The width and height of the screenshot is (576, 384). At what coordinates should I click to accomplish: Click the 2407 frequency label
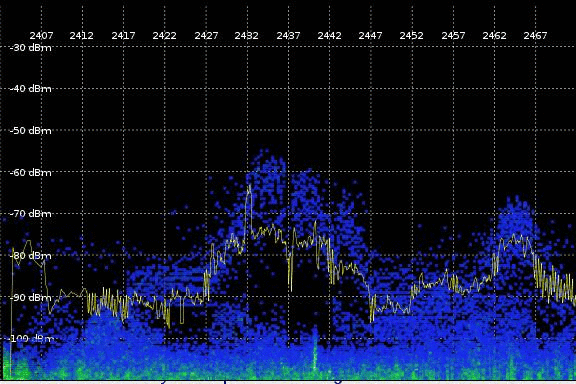pyautogui.click(x=41, y=36)
